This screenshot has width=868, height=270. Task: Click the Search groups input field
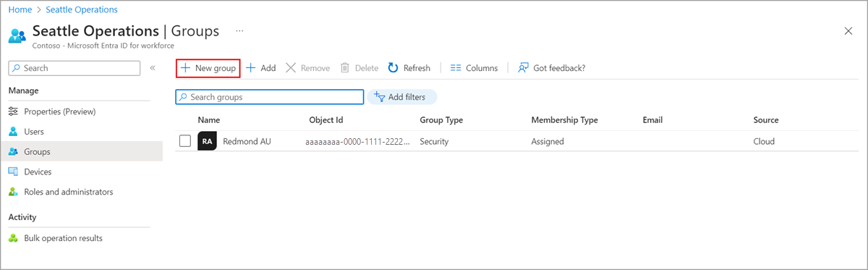270,97
